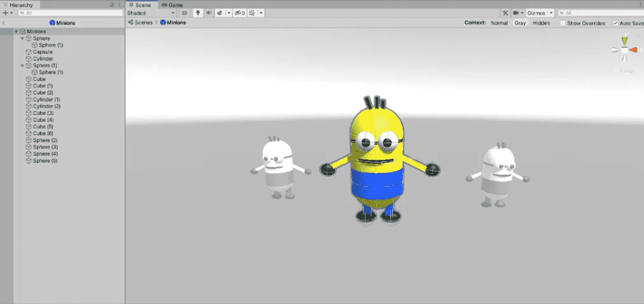Select Cube (1) in the Hierarchy
The image size is (644, 304).
point(43,86)
